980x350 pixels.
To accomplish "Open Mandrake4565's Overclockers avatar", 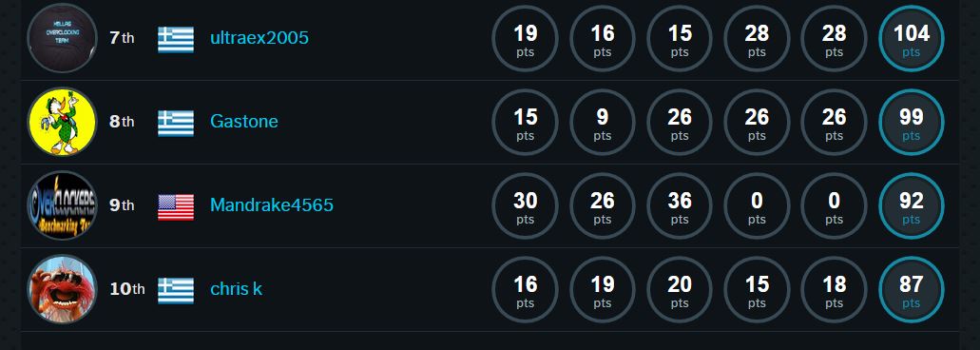I will [62, 205].
